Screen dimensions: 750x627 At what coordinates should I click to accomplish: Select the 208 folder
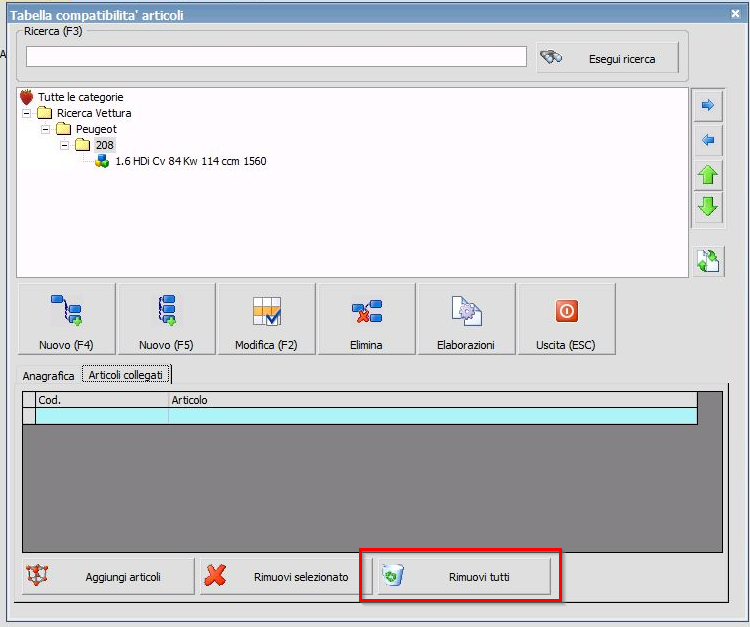(x=104, y=145)
